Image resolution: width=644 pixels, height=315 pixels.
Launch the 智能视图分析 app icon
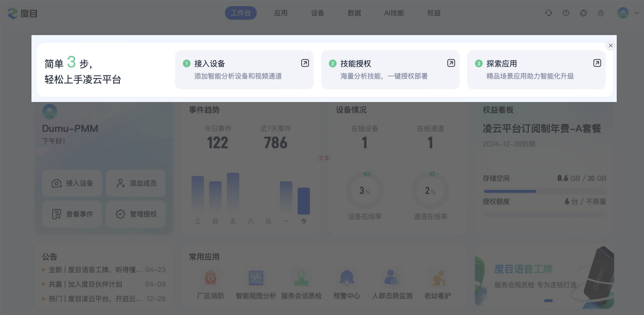pos(256,278)
